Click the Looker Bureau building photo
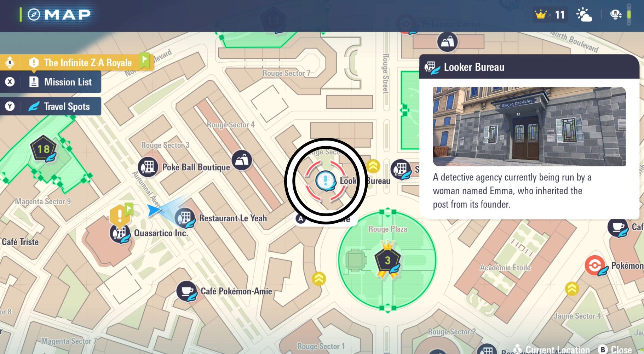 pos(529,126)
